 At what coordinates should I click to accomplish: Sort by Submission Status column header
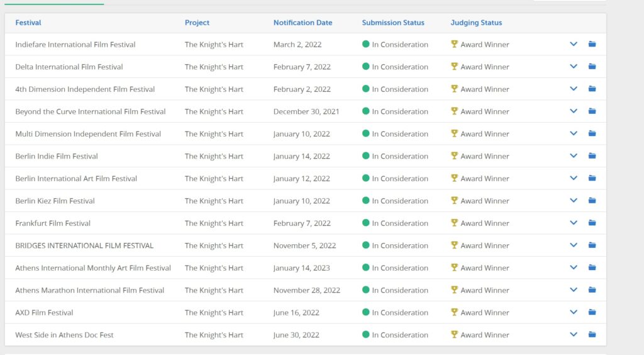point(392,23)
